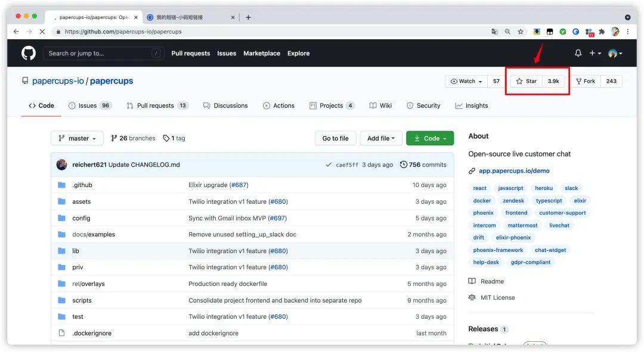This screenshot has width=644, height=352.
Task: Open the Insights tab
Action: tap(472, 105)
